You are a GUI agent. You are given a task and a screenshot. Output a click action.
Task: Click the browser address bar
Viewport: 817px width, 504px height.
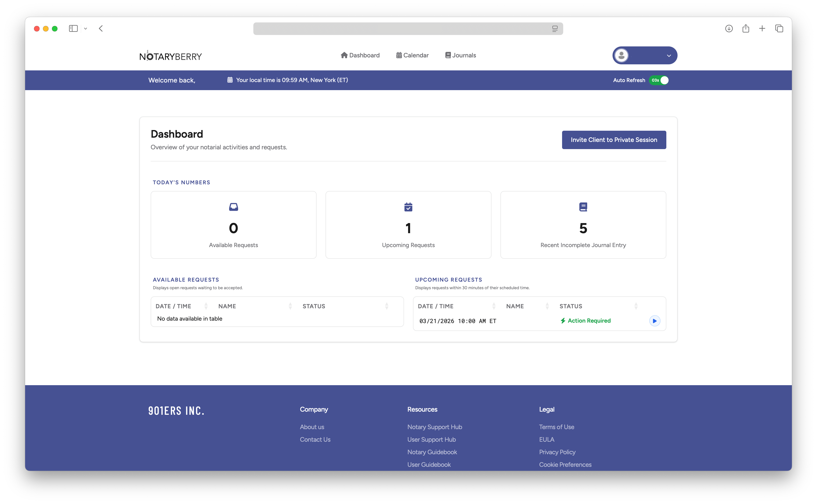click(x=400, y=29)
